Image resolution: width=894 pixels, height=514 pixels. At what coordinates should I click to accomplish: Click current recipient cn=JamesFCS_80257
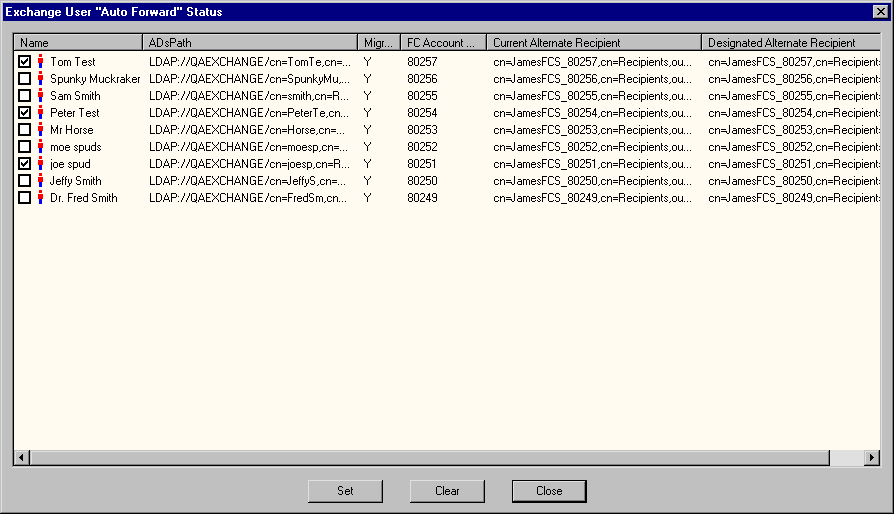click(x=592, y=62)
